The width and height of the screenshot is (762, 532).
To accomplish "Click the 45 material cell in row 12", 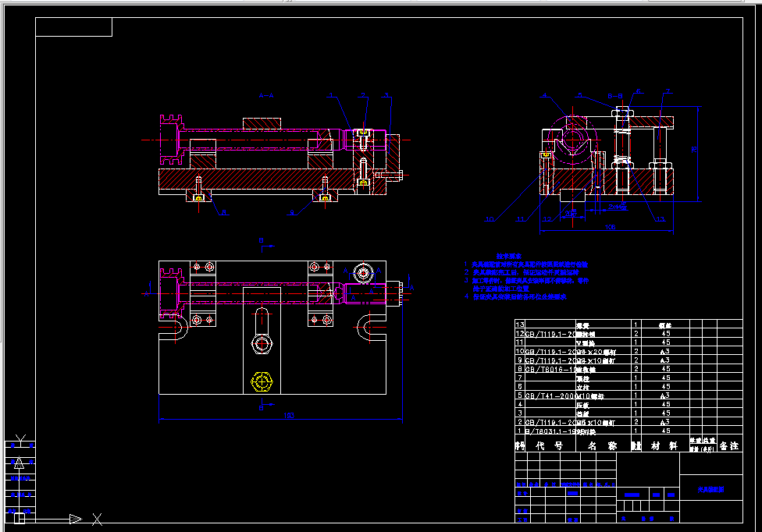I will (665, 333).
